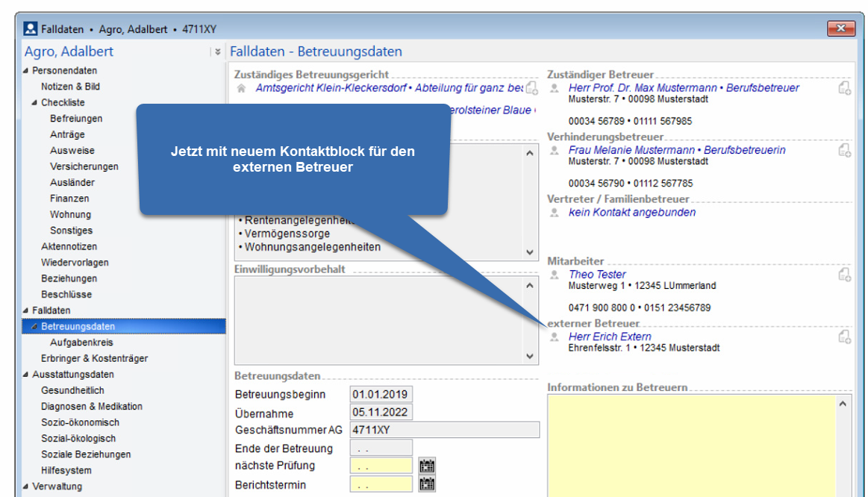The width and height of the screenshot is (868, 497).
Task: Click kein Kontakt angebunden link
Action: pos(631,213)
